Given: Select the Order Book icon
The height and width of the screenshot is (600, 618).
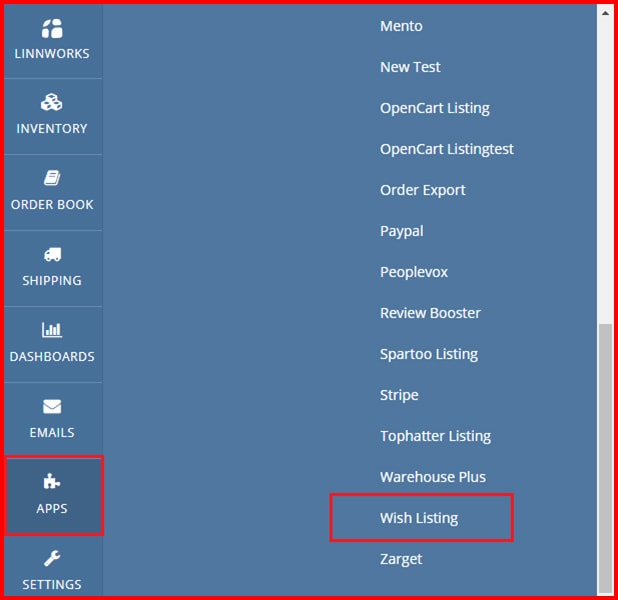Looking at the screenshot, I should tap(52, 178).
